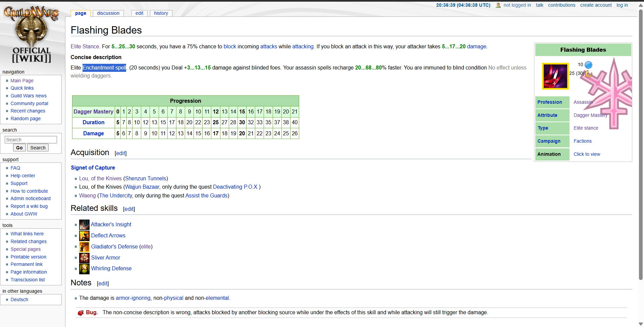This screenshot has width=644, height=327.
Task: Open a Random page
Action: [x=25, y=119]
